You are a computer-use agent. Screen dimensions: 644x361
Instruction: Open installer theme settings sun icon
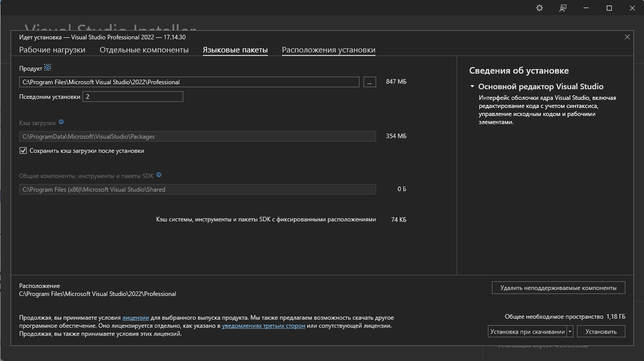click(x=539, y=8)
